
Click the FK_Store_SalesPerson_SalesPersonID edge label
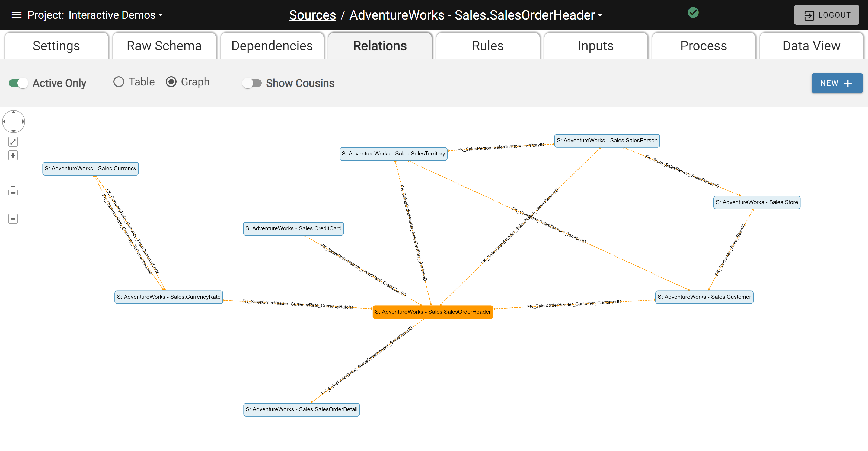(682, 171)
